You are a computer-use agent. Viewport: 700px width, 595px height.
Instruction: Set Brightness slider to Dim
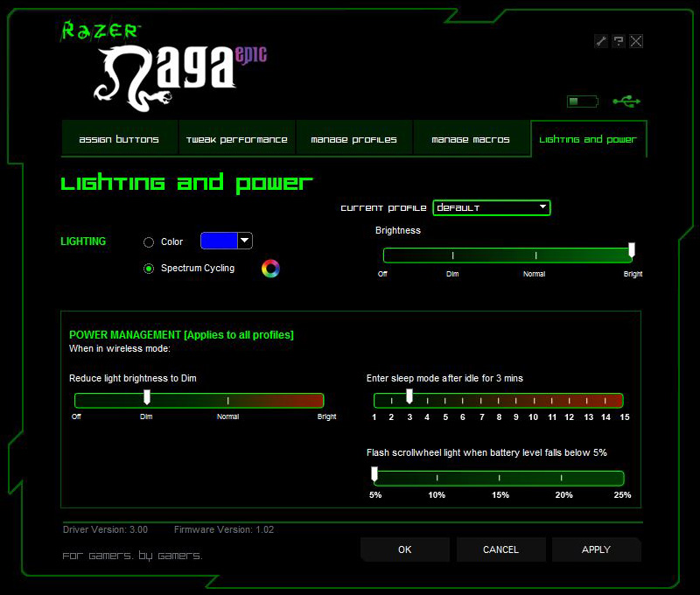452,255
